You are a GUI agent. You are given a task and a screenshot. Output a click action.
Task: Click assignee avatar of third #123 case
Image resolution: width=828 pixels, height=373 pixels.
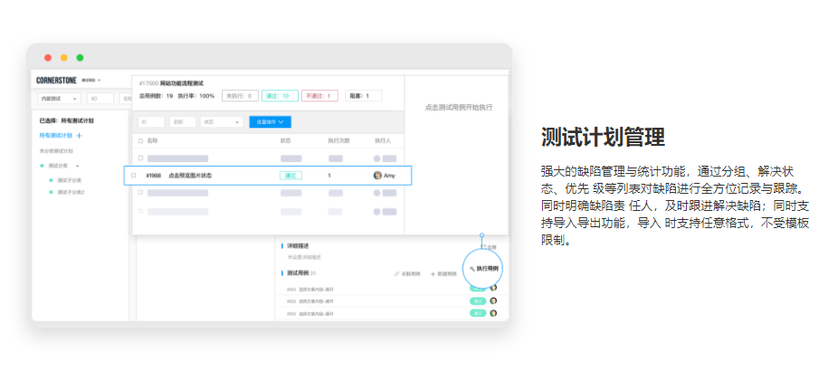[x=493, y=313]
